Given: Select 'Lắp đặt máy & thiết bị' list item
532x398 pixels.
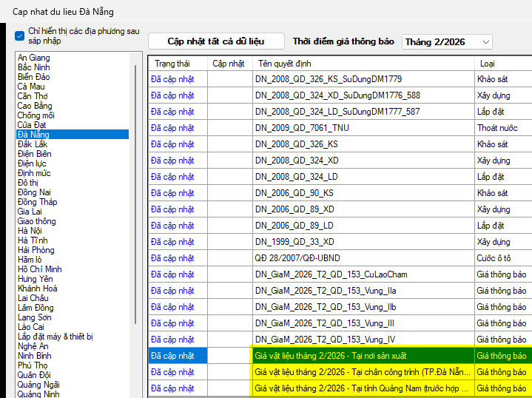Looking at the screenshot, I should point(55,337).
